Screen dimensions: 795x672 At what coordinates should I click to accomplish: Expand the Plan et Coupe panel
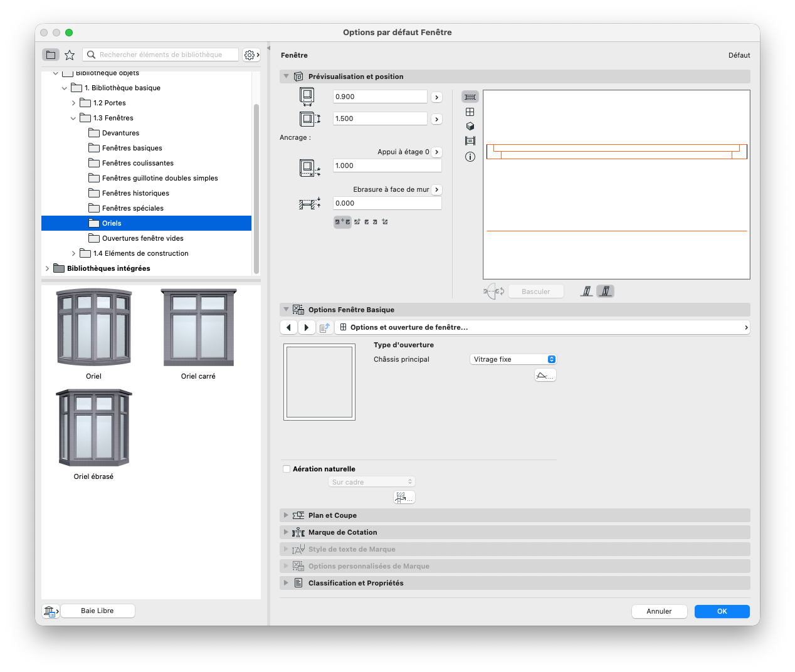286,515
